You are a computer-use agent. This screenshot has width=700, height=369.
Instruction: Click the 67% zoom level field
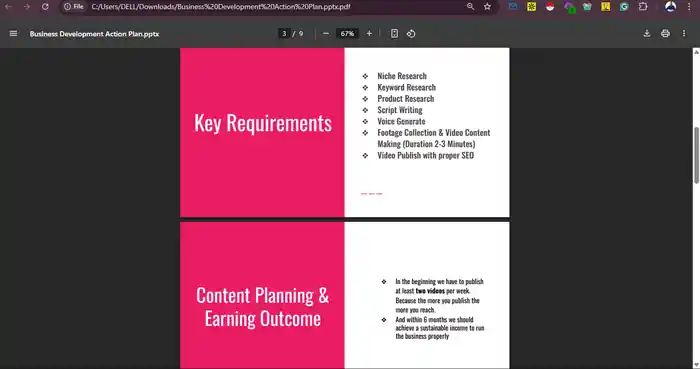coord(347,33)
